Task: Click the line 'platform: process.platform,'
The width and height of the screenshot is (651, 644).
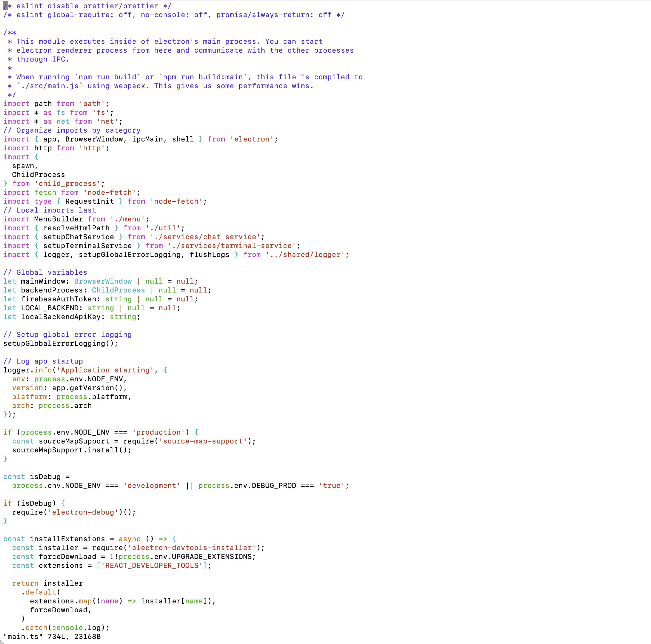Action: [x=72, y=397]
